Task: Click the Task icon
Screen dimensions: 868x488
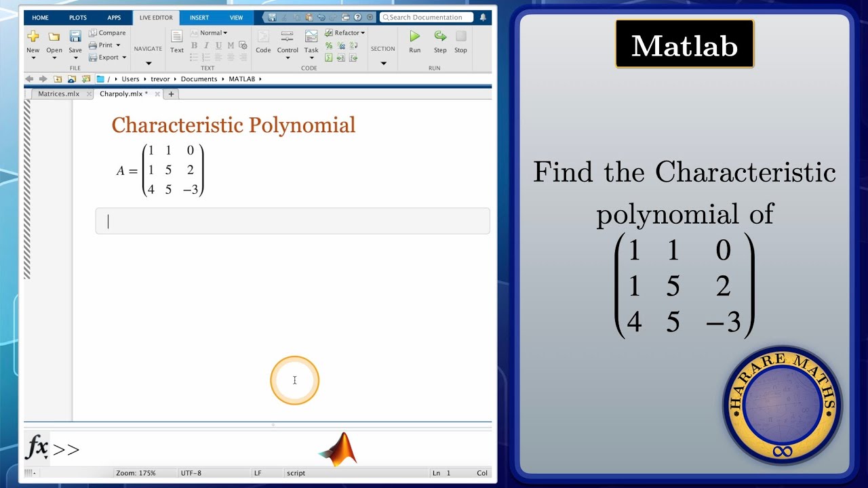Action: pos(311,36)
